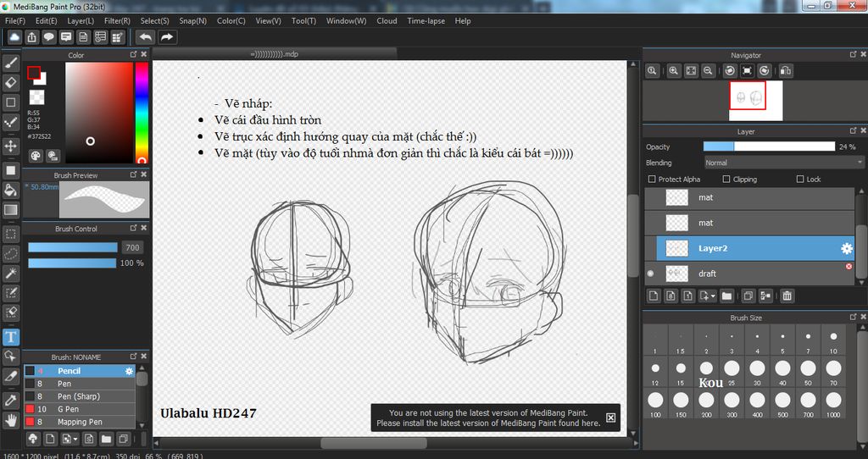Select the Magic Wand tool
868x459 pixels.
tap(11, 274)
